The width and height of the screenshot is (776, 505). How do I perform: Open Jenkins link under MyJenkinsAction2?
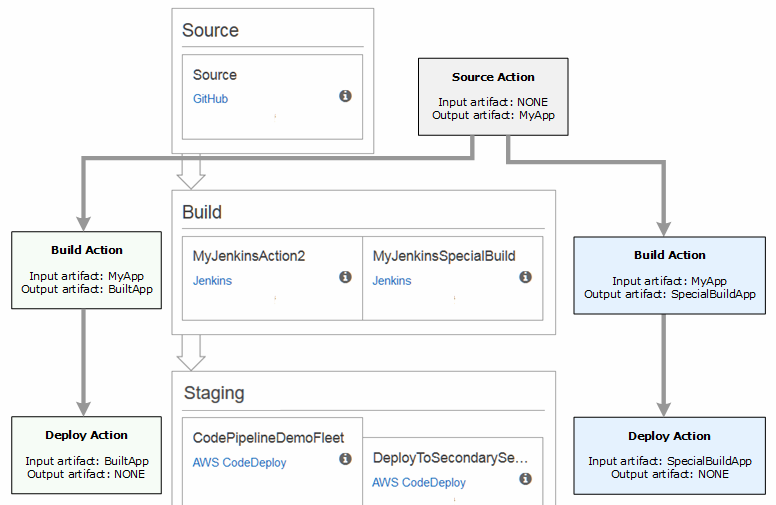[212, 281]
